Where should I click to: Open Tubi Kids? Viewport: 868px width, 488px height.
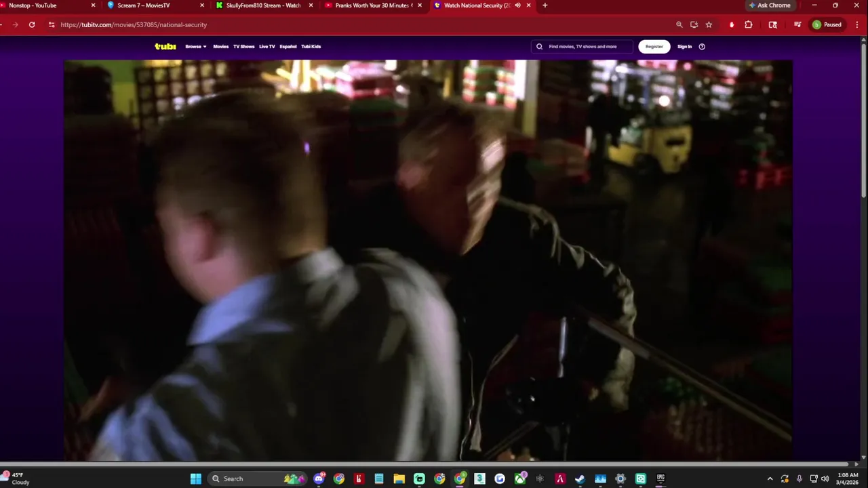pyautogui.click(x=311, y=47)
